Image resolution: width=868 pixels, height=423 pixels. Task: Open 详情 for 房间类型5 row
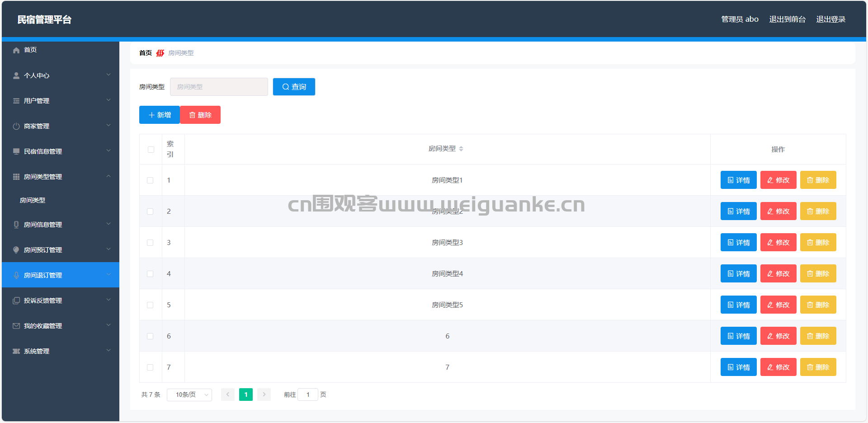point(738,305)
